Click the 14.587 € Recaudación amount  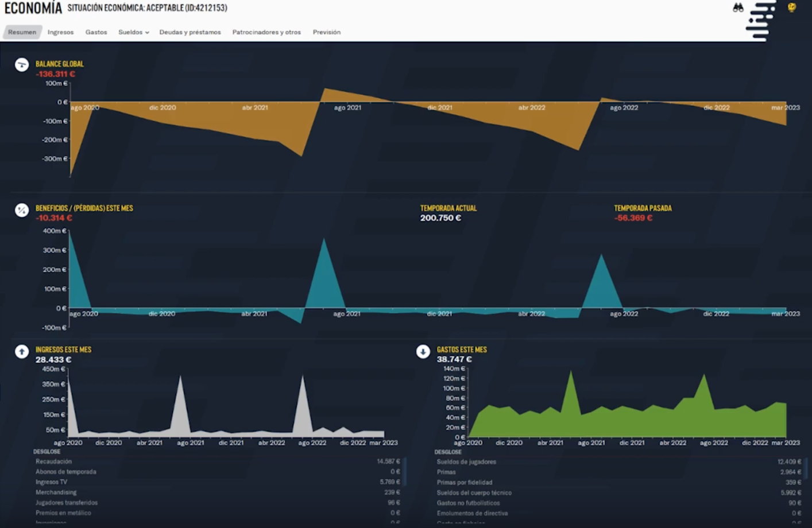pos(388,461)
